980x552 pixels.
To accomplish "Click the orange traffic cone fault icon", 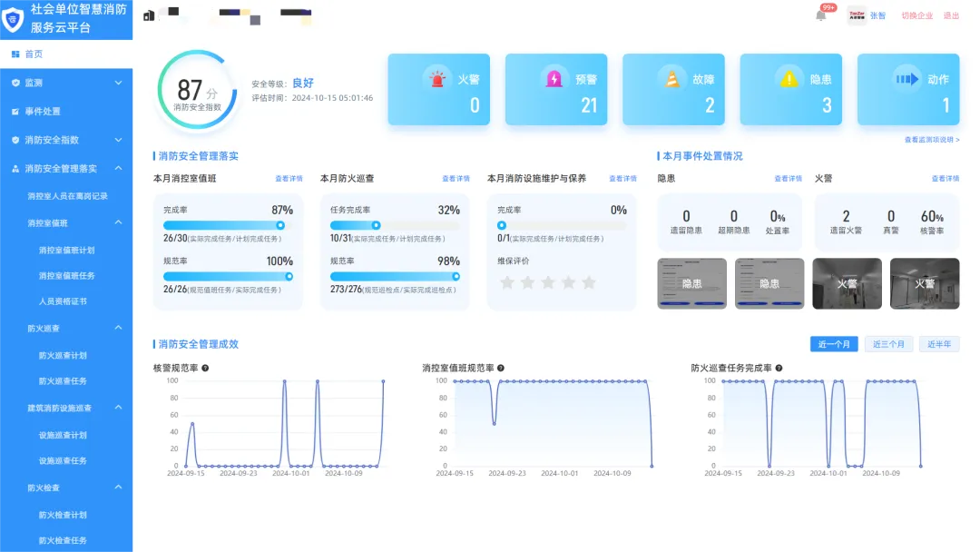I will tap(672, 79).
